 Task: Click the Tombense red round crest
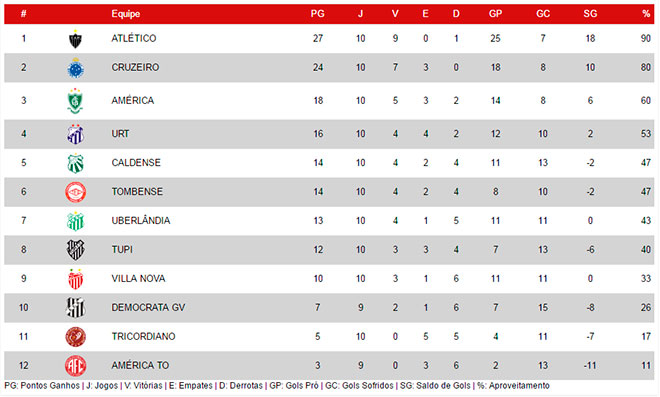[76, 192]
